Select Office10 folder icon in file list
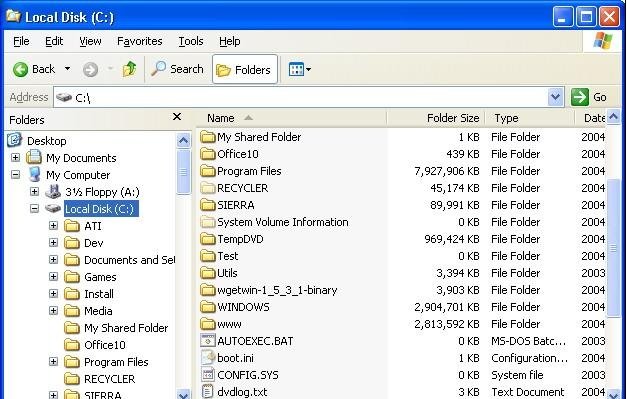 208,154
